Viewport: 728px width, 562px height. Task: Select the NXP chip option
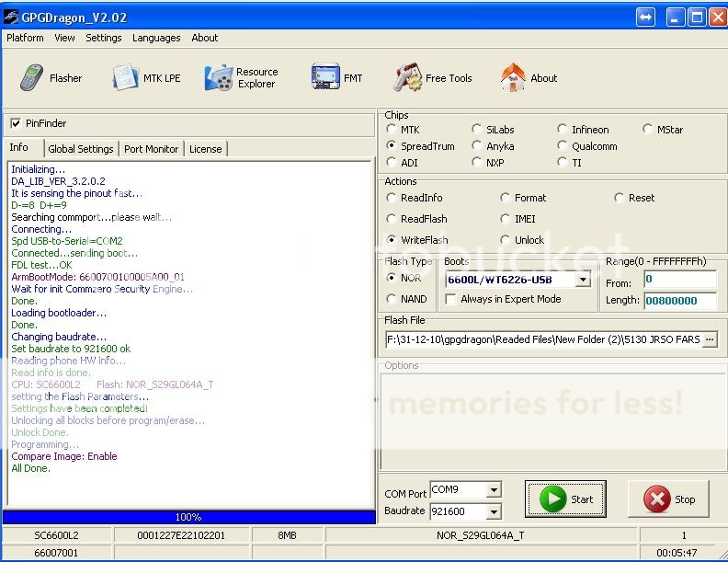[476, 163]
